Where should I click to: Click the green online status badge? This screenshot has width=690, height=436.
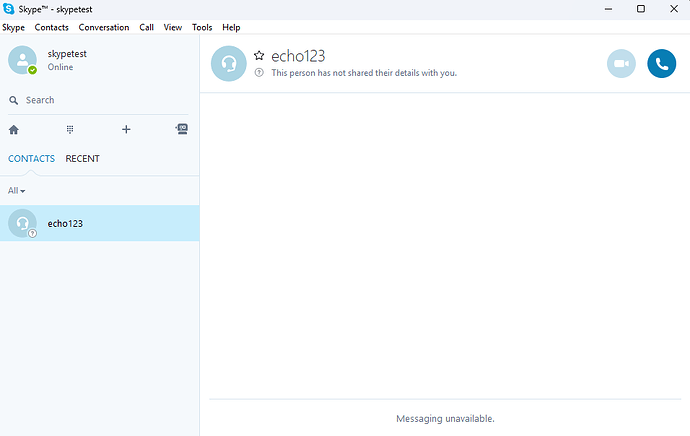pyautogui.click(x=32, y=70)
